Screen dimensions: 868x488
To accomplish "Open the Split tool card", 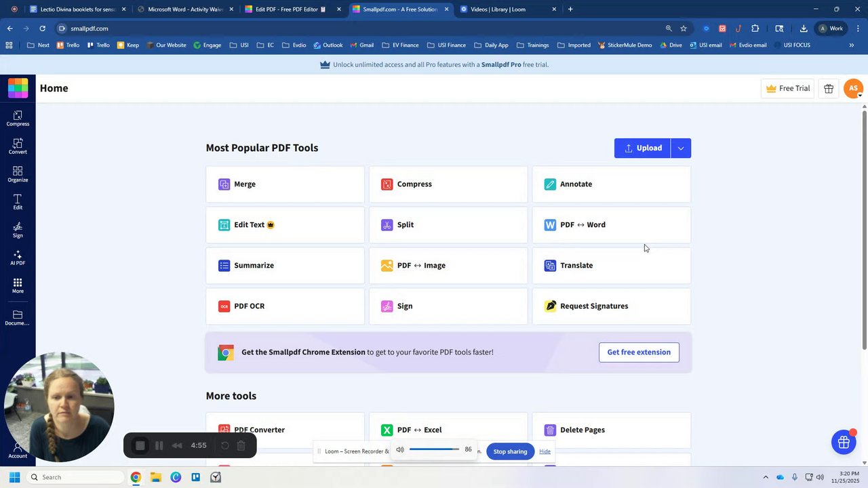I will click(448, 225).
